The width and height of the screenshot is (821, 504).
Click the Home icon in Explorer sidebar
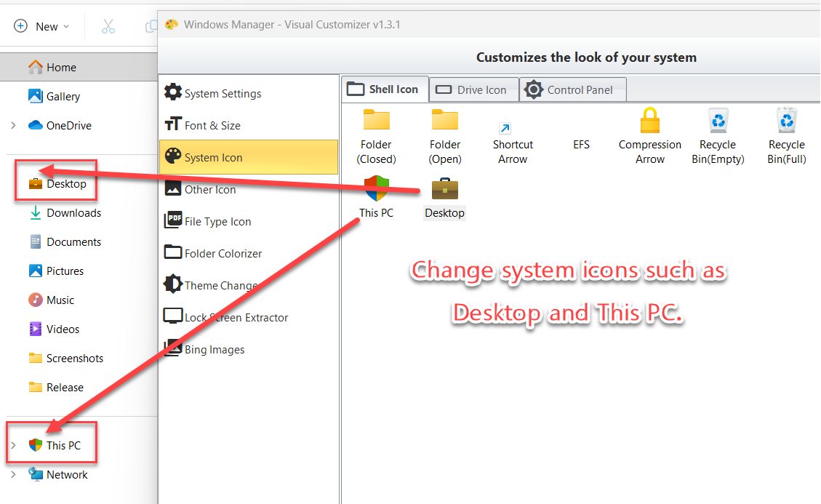click(36, 67)
